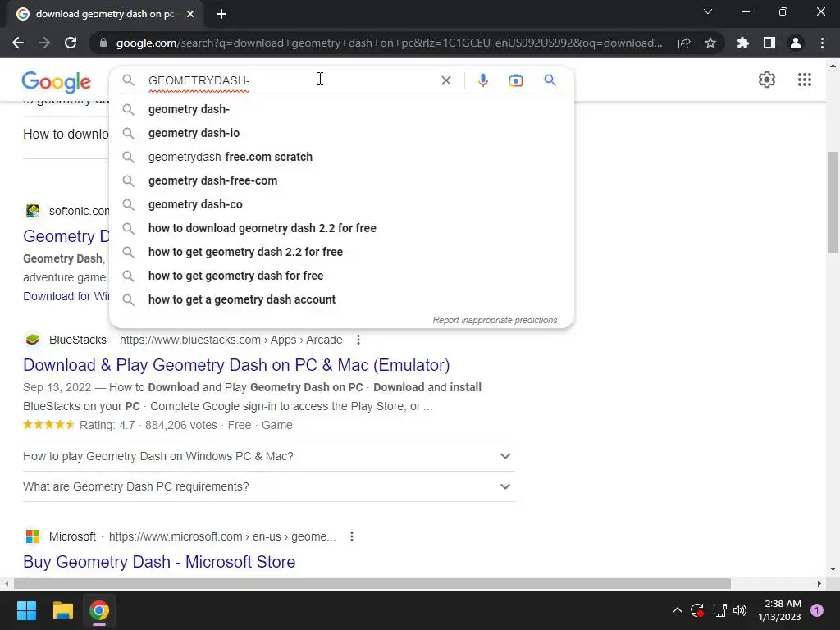Screen dimensions: 840x630
Task: Open a new tab with plus icon
Action: click(x=221, y=14)
